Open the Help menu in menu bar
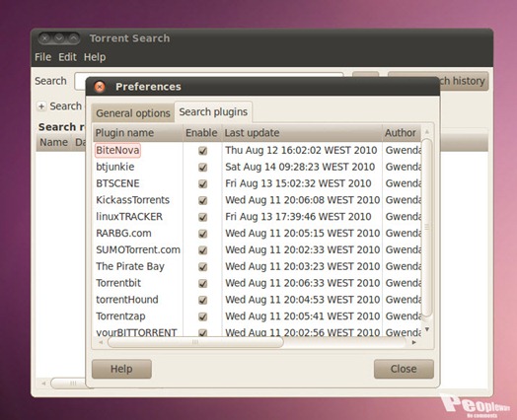This screenshot has height=420, width=517. click(x=95, y=57)
